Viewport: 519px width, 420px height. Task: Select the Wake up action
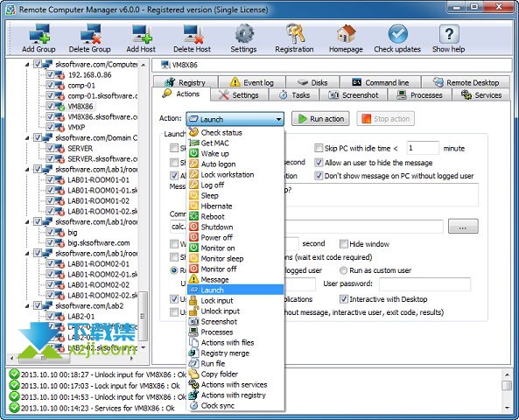(x=235, y=154)
